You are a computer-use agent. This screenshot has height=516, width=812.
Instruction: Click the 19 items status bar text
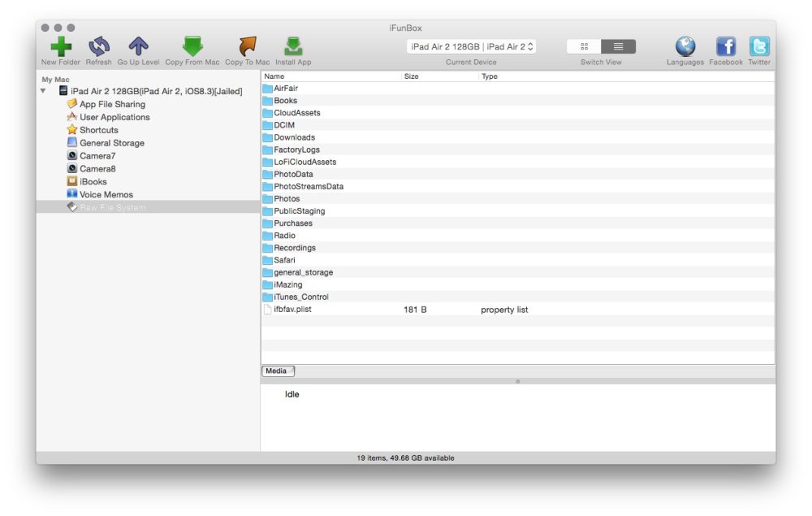(405, 458)
